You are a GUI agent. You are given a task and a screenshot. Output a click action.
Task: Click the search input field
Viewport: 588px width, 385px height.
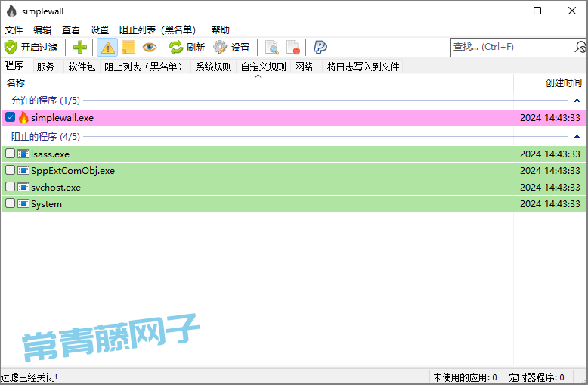pos(510,47)
